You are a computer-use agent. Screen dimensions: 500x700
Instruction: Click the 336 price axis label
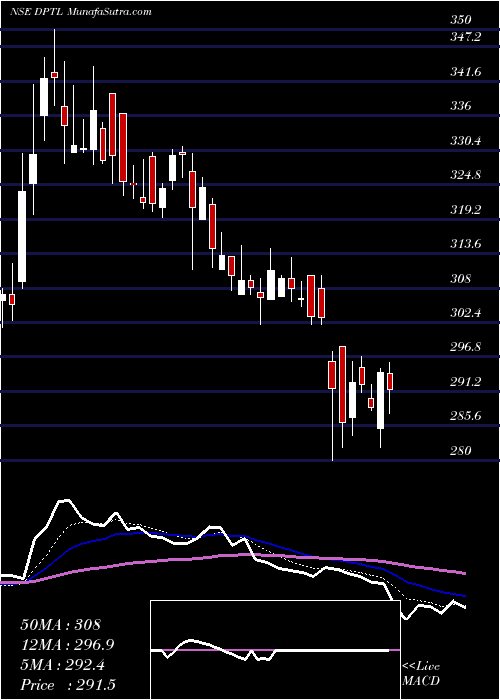click(461, 106)
